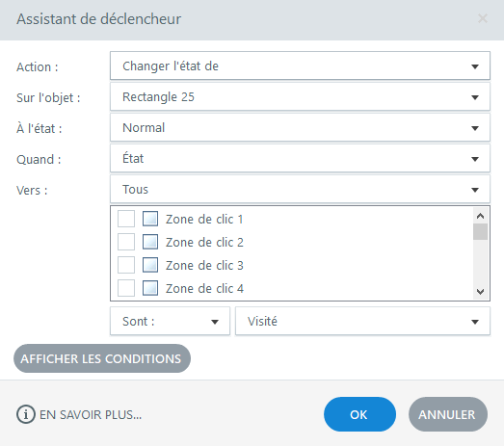
Task: Click the Afficher les conditions button
Action: pyautogui.click(x=102, y=358)
